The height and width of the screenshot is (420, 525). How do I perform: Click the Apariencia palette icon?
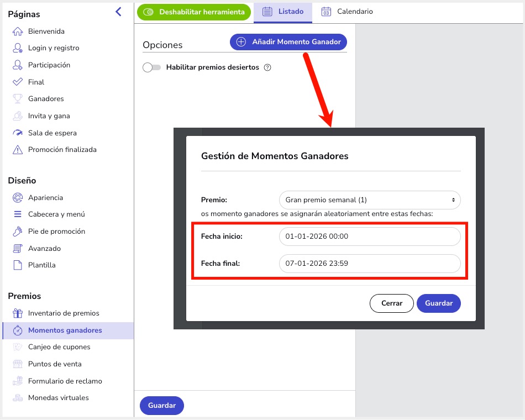coord(18,198)
